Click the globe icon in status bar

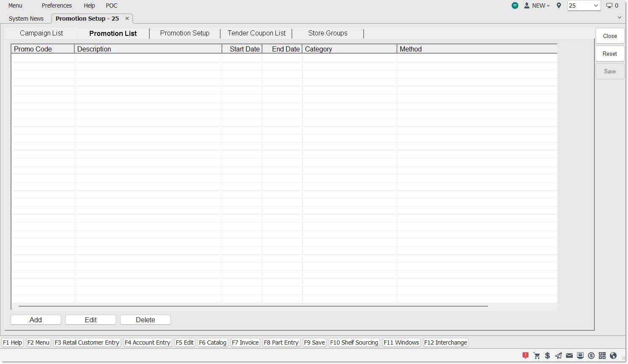[x=613, y=356]
